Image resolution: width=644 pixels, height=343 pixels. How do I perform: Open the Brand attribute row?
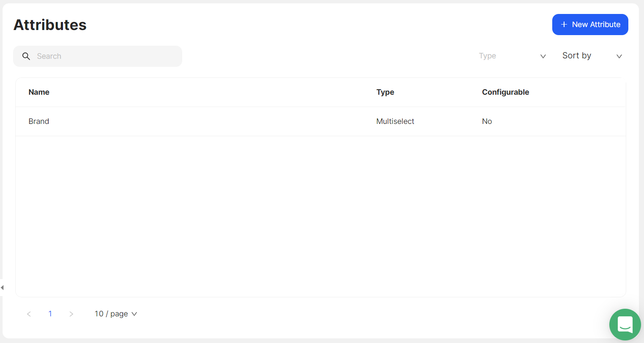(321, 121)
